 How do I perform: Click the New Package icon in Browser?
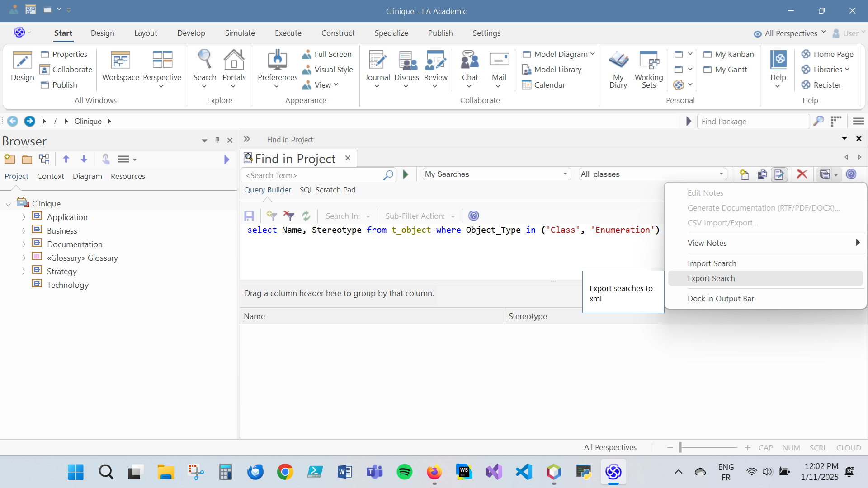coord(9,159)
